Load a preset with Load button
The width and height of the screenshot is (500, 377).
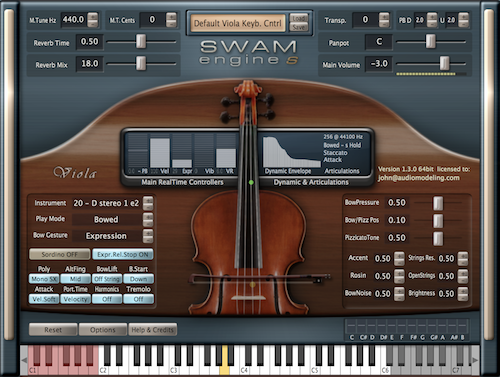click(299, 18)
